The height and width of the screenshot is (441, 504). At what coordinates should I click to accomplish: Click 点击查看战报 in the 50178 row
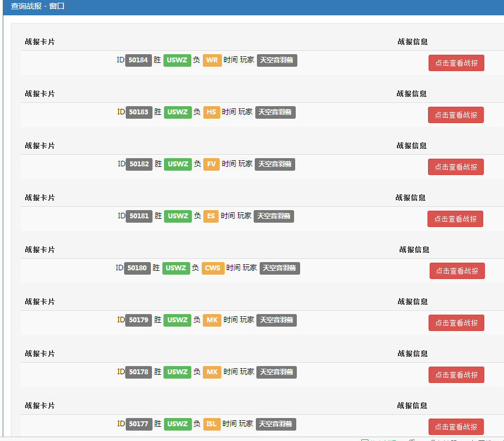tap(456, 375)
